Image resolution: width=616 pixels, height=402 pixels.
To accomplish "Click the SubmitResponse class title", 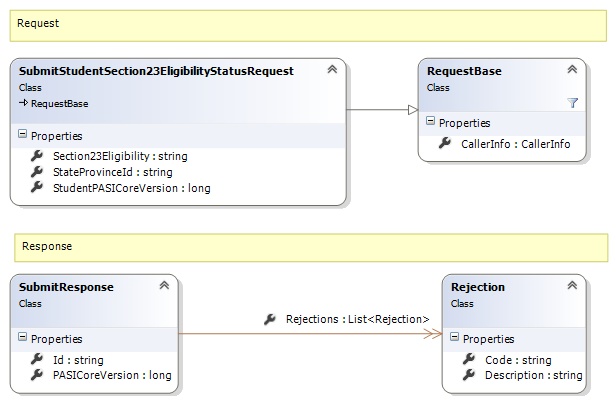I will (x=66, y=287).
